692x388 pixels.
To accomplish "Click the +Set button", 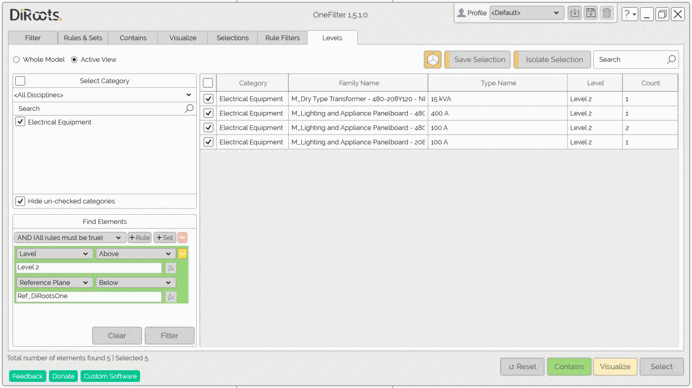I will click(165, 237).
